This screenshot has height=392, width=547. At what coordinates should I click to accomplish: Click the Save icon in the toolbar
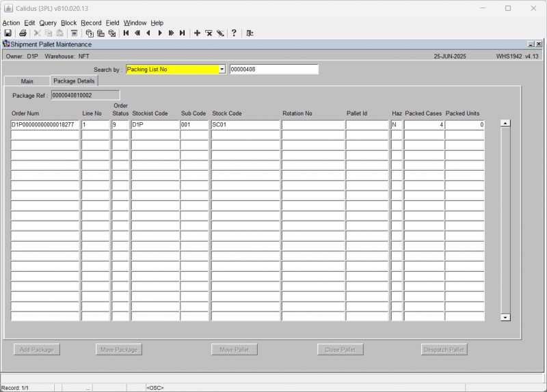point(8,33)
